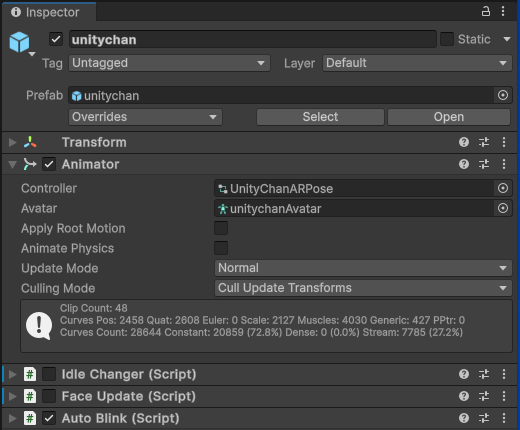Click the unitychan GameObject cube icon
Screen dimensions: 520x430
[19, 42]
